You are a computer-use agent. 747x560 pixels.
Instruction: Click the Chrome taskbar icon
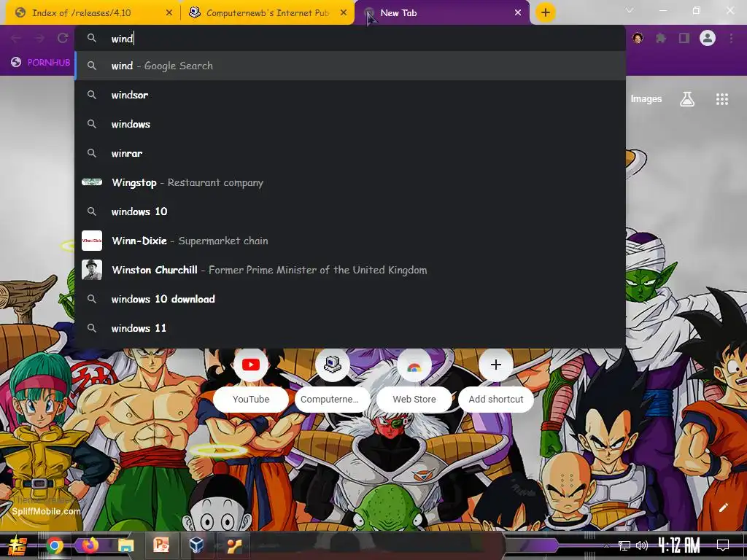click(54, 545)
